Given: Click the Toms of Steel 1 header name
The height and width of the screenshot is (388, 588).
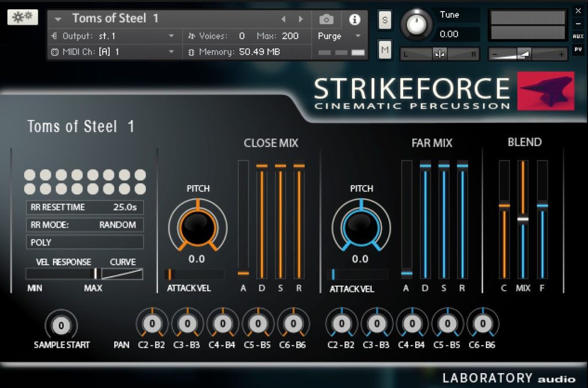Looking at the screenshot, I should 115,18.
